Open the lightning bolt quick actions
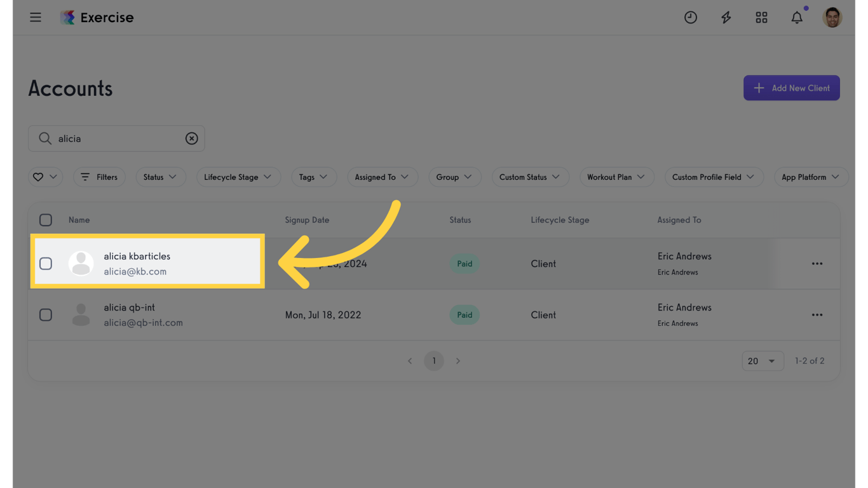This screenshot has width=868, height=488. pos(726,17)
